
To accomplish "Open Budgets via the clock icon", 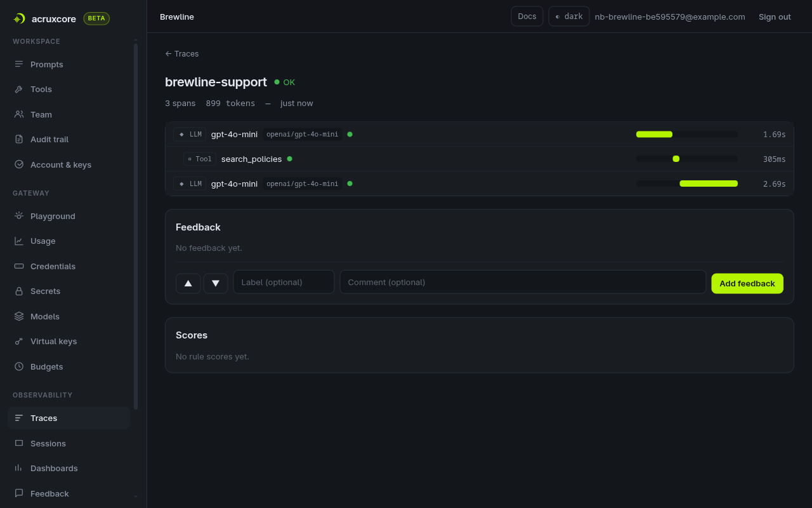I will point(19,366).
